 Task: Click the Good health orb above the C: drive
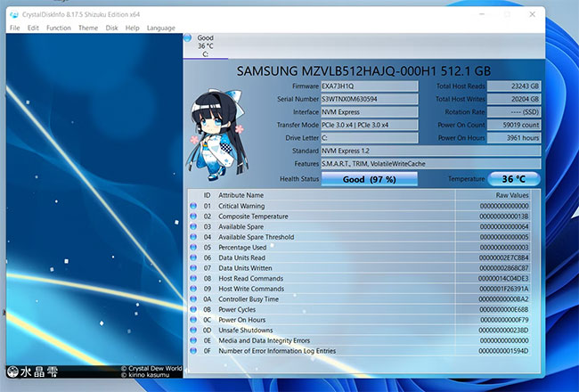pyautogui.click(x=188, y=39)
